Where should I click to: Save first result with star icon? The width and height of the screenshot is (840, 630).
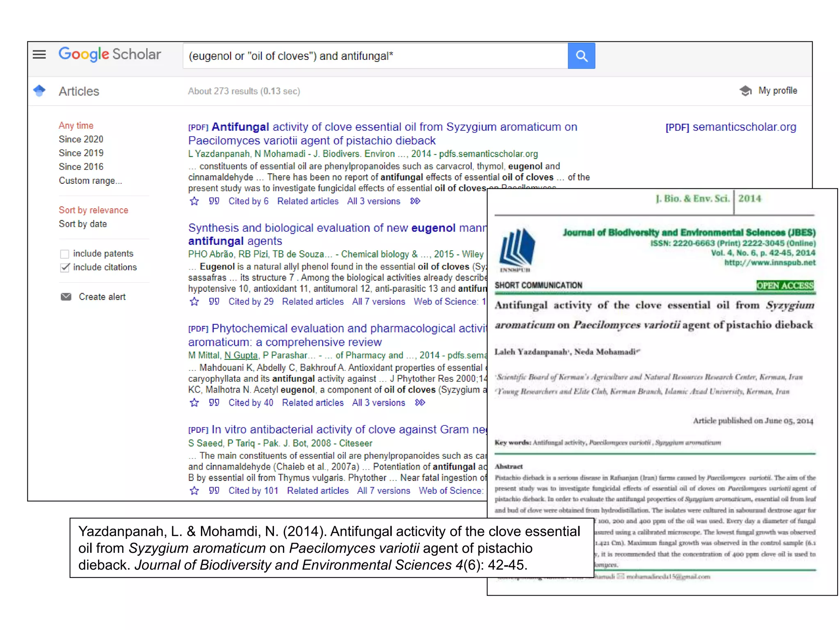[194, 201]
